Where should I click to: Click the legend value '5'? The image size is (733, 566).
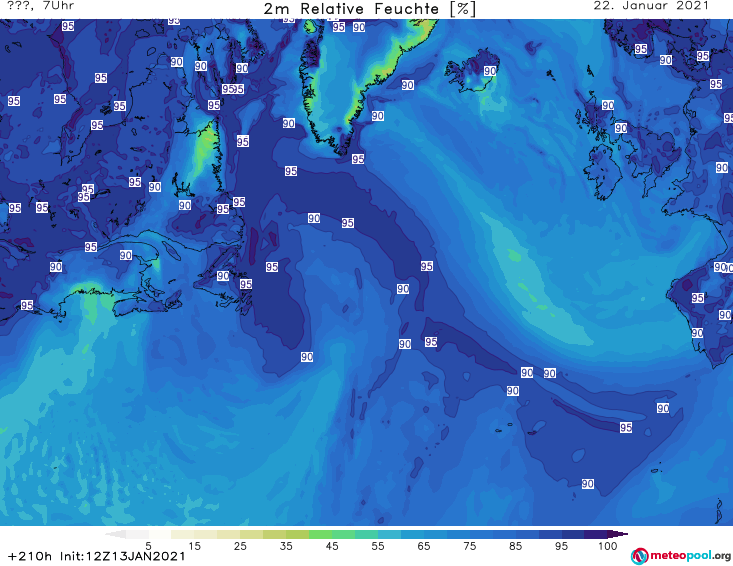tap(148, 546)
